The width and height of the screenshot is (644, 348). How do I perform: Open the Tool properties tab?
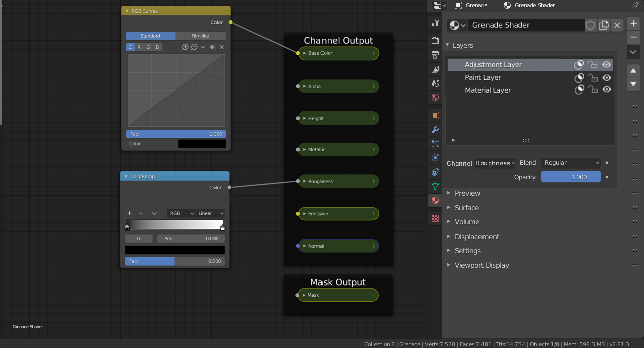[x=435, y=23]
